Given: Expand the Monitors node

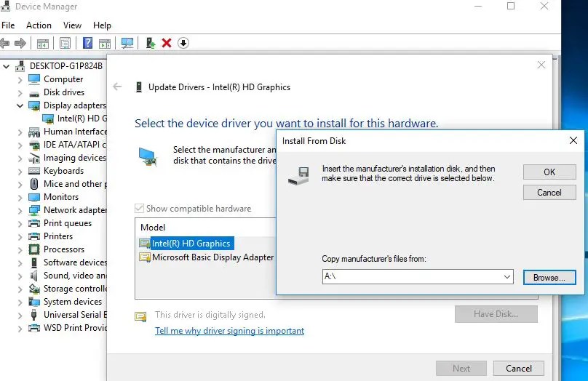Looking at the screenshot, I should coord(20,198).
